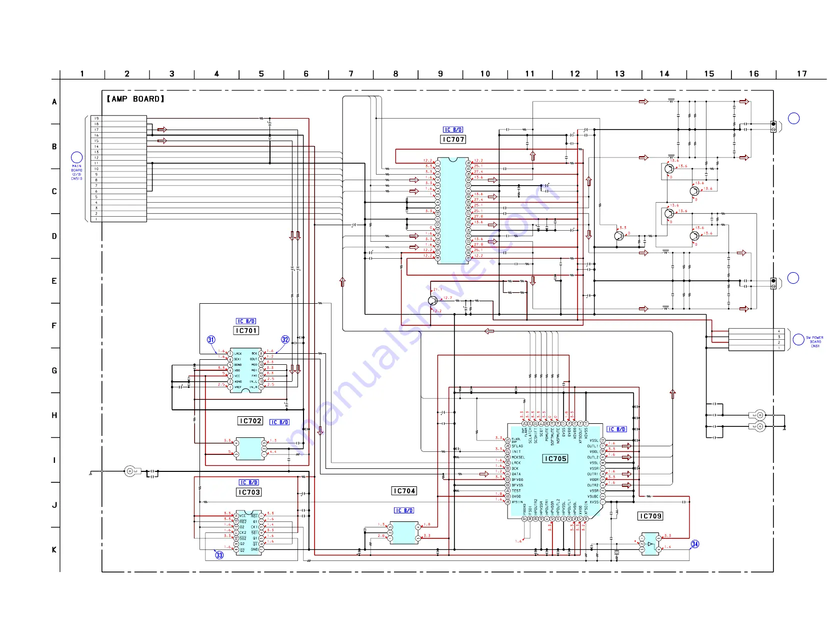The height and width of the screenshot is (632, 840).
Task: Select the IC704 chip body
Action: click(404, 533)
